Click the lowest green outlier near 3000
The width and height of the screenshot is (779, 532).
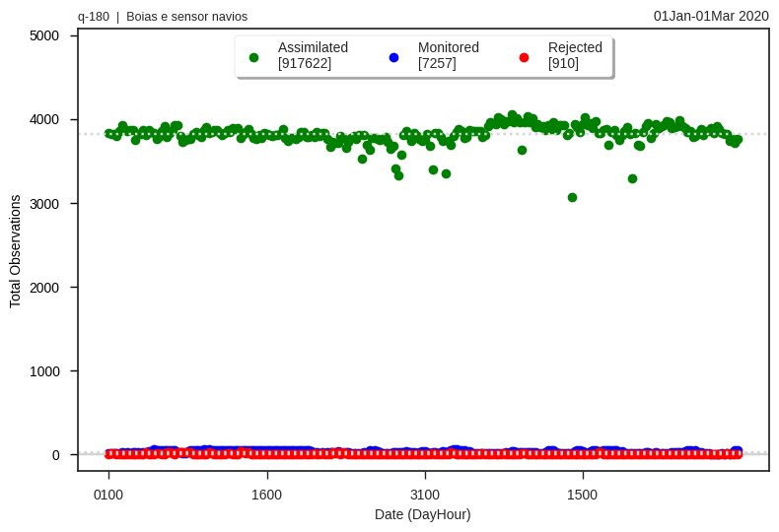[x=572, y=197]
